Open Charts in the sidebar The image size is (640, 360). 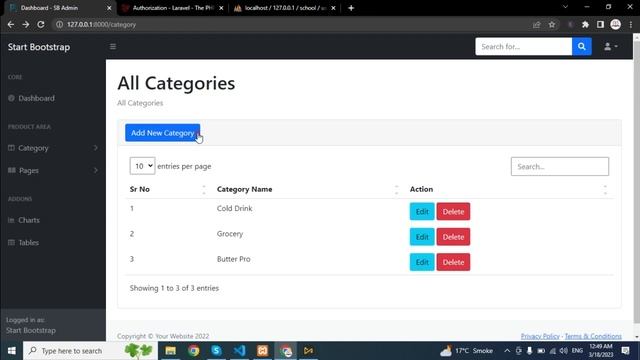click(x=29, y=220)
